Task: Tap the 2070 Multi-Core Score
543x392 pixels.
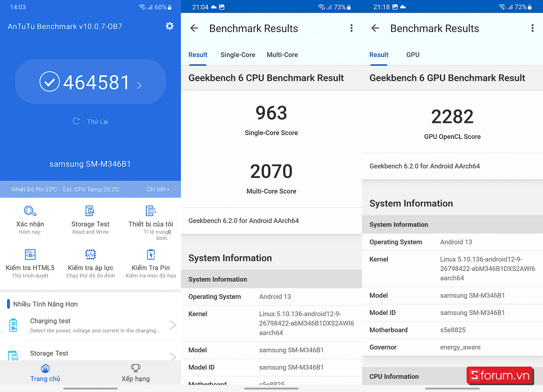Action: click(271, 172)
